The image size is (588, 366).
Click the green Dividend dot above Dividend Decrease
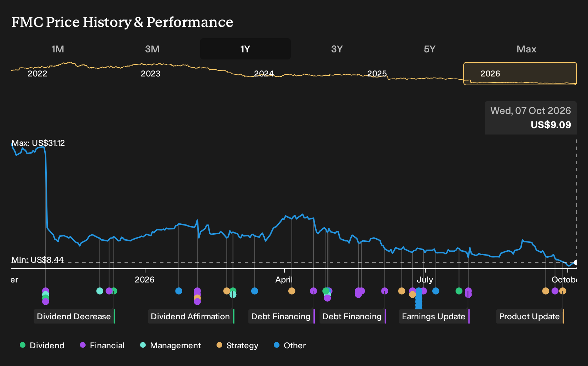(114, 291)
